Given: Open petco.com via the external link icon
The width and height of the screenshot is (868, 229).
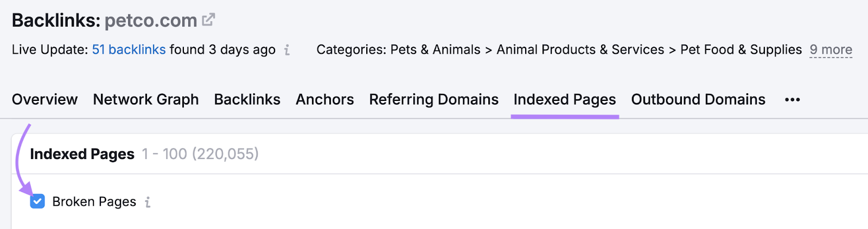Looking at the screenshot, I should 208,20.
